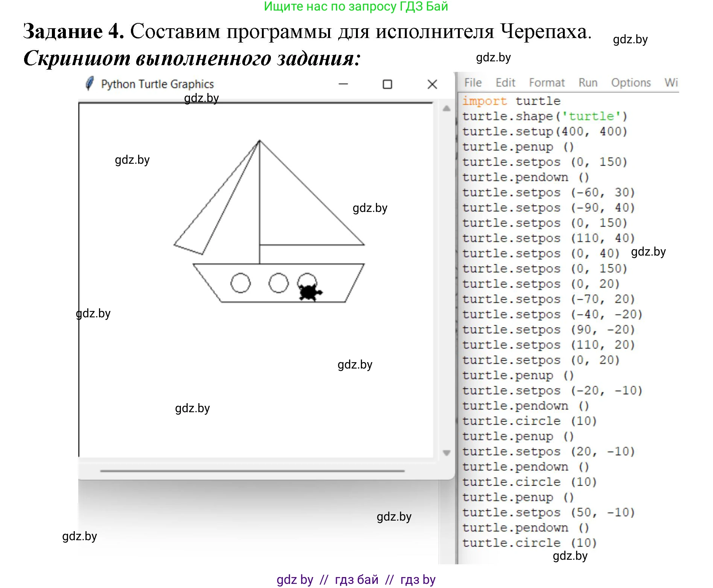Click the Python Turtle Graphics title
The width and height of the screenshot is (713, 588).
tap(158, 84)
